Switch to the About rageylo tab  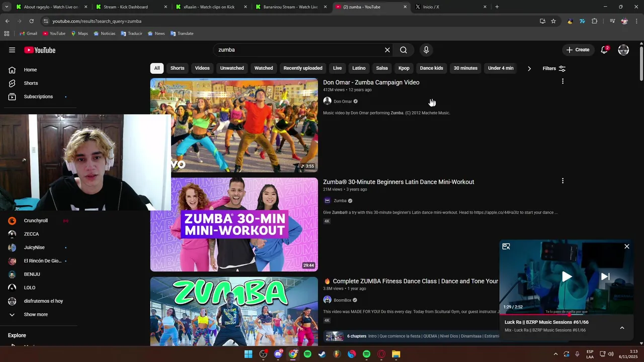pyautogui.click(x=51, y=7)
